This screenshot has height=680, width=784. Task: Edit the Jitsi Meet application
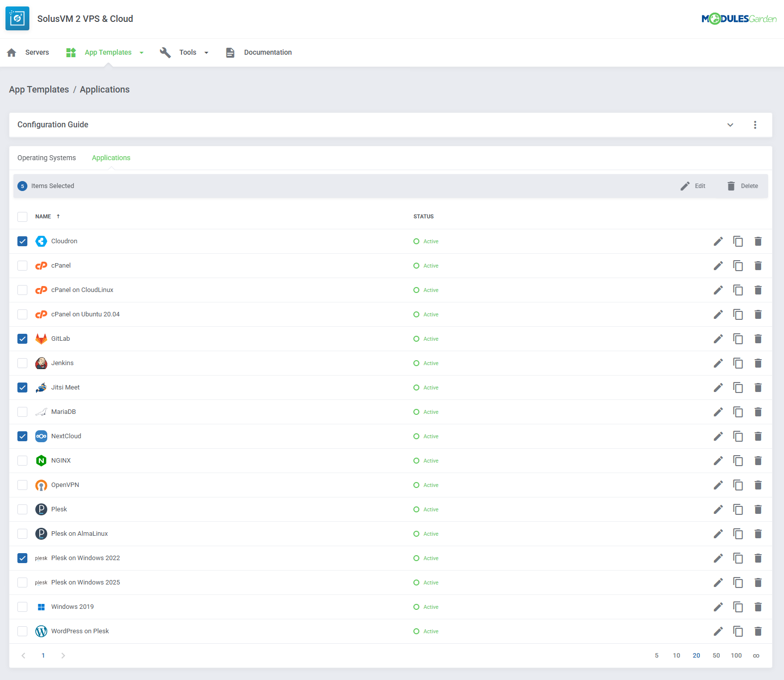click(718, 388)
